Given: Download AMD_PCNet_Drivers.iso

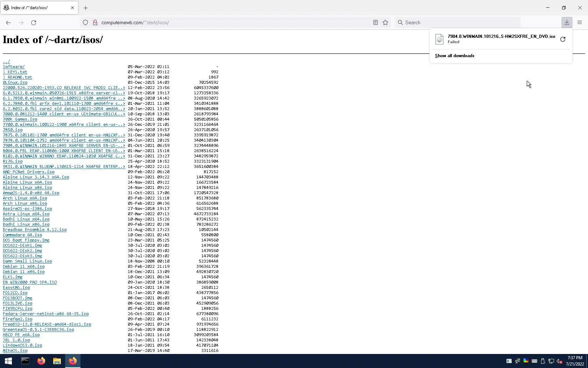Looking at the screenshot, I should click(29, 172).
